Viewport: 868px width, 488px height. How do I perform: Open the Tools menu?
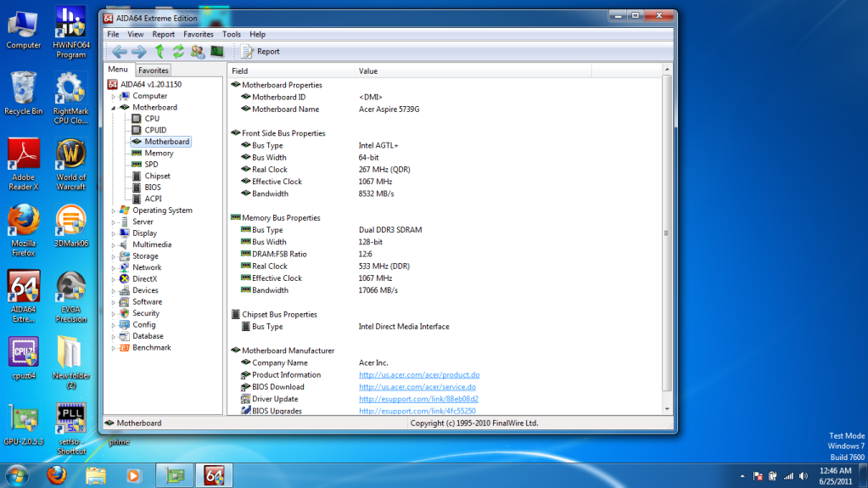(x=232, y=34)
